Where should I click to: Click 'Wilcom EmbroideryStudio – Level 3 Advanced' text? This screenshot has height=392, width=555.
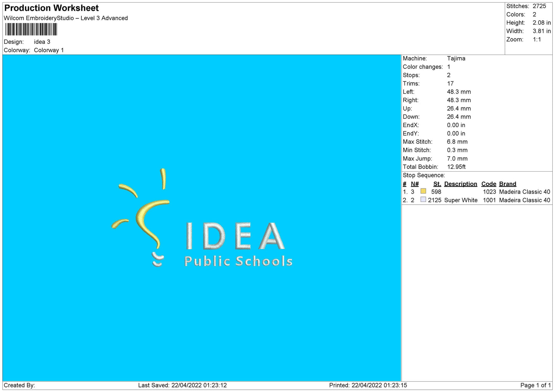(66, 18)
